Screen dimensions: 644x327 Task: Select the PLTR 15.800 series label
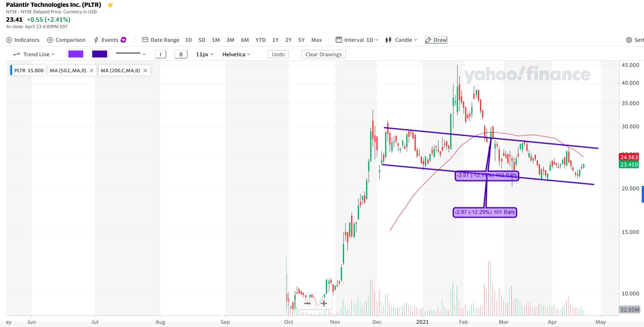(28, 70)
